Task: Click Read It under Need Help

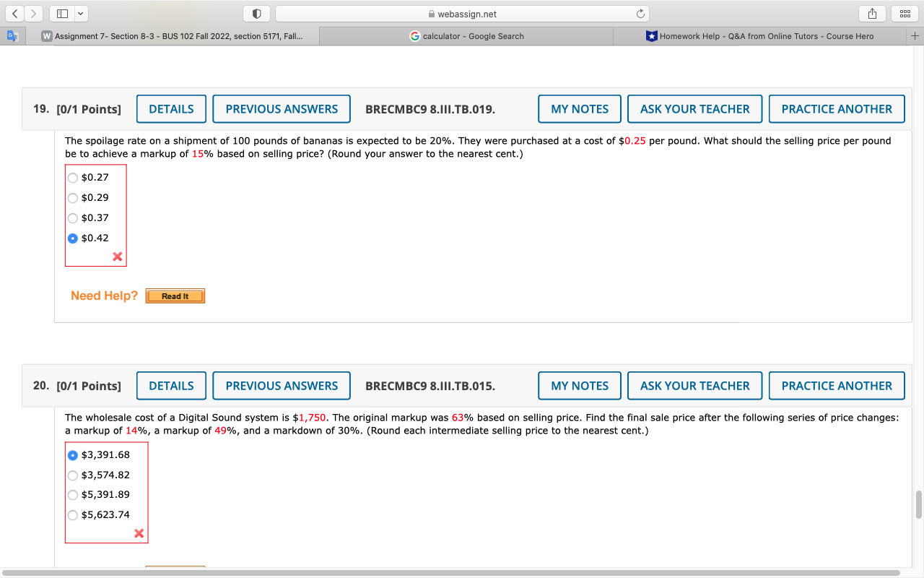Action: click(x=175, y=296)
